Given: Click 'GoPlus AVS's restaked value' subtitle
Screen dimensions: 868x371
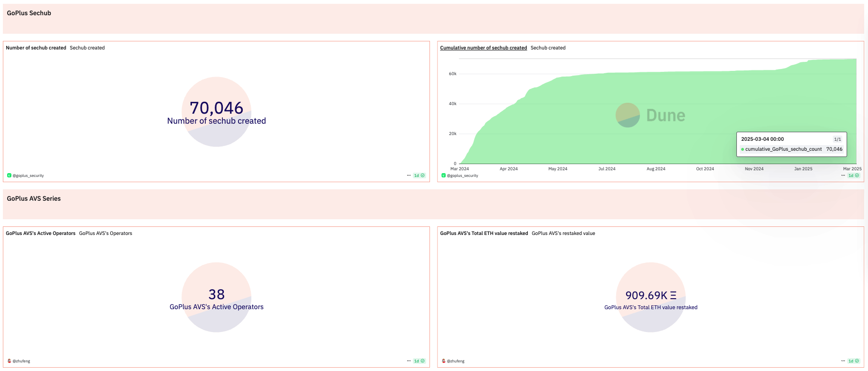Looking at the screenshot, I should (x=563, y=234).
